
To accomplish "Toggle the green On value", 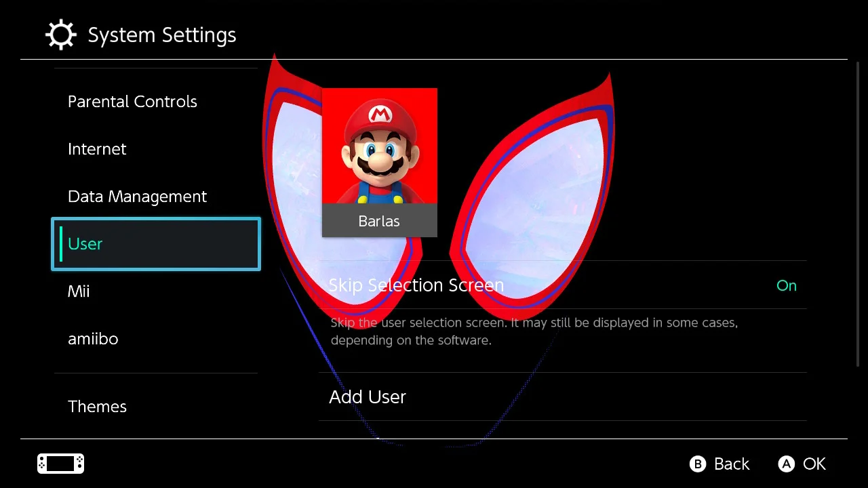I will [787, 285].
